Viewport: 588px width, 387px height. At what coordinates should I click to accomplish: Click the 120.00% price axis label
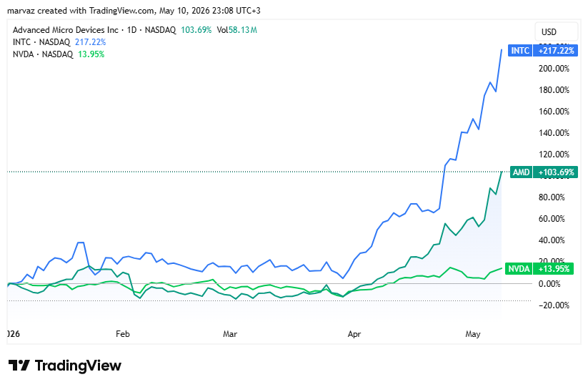[x=554, y=154]
